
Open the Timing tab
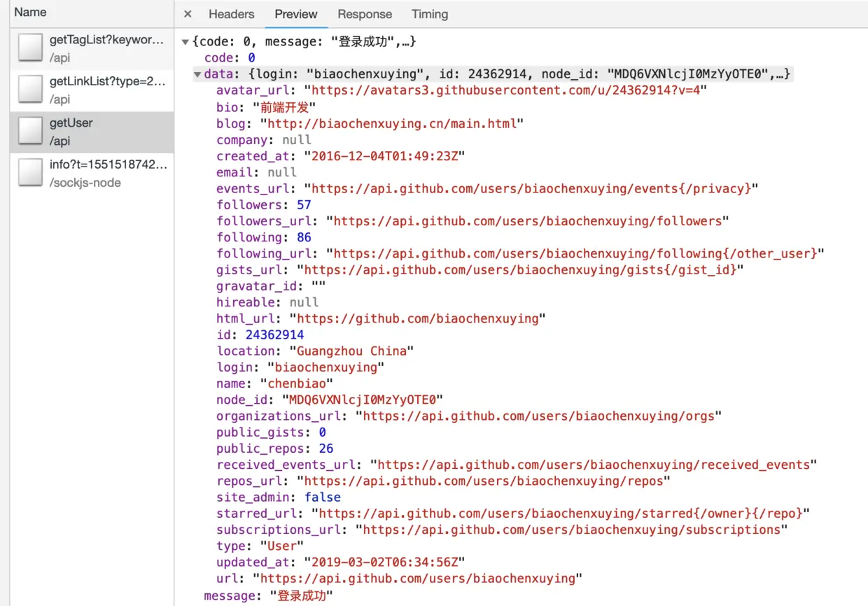[429, 14]
